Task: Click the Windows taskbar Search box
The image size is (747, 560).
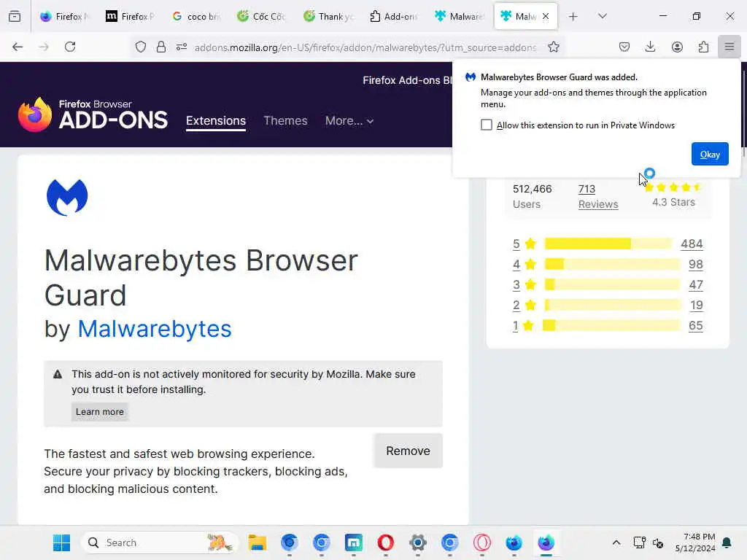Action: pos(160,542)
